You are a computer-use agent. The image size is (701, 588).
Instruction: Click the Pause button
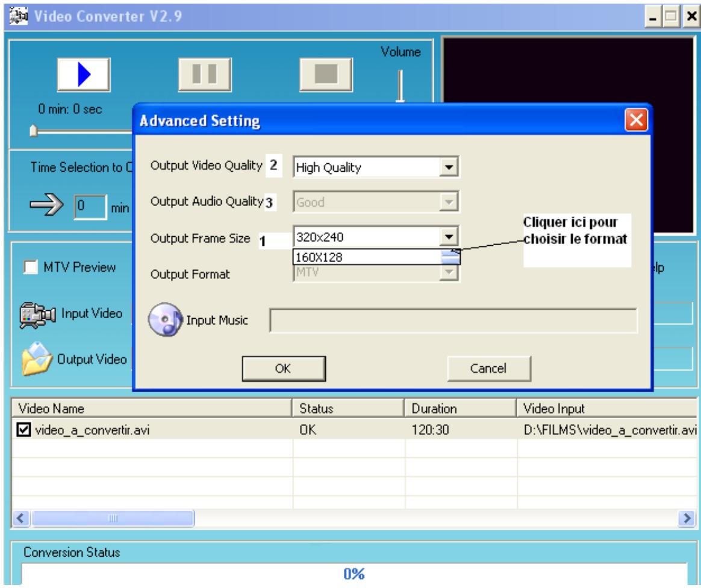[x=205, y=74]
